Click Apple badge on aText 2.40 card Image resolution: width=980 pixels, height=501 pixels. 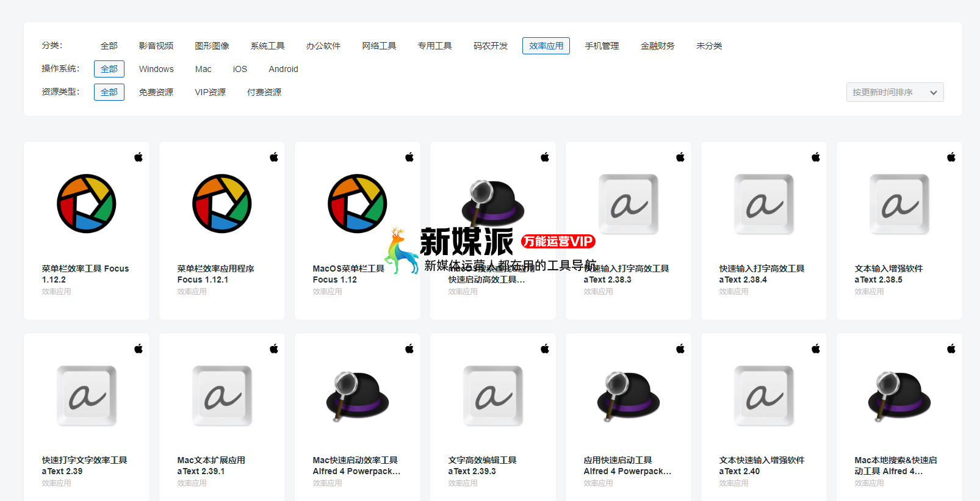tap(816, 348)
